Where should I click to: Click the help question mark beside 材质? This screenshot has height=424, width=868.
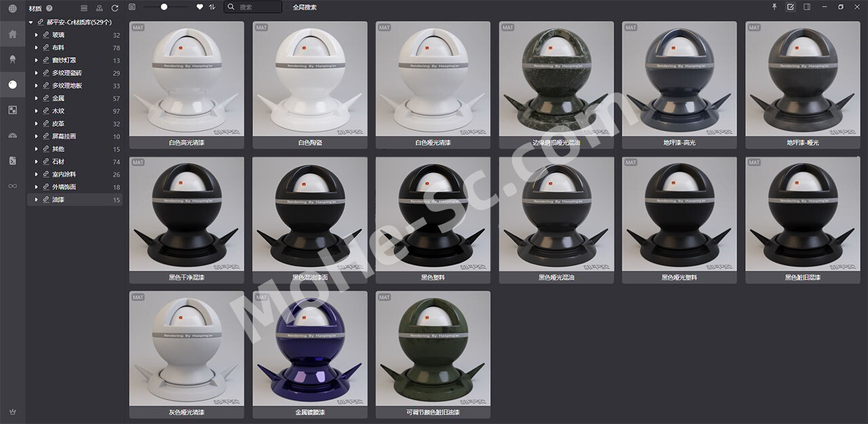pyautogui.click(x=49, y=8)
